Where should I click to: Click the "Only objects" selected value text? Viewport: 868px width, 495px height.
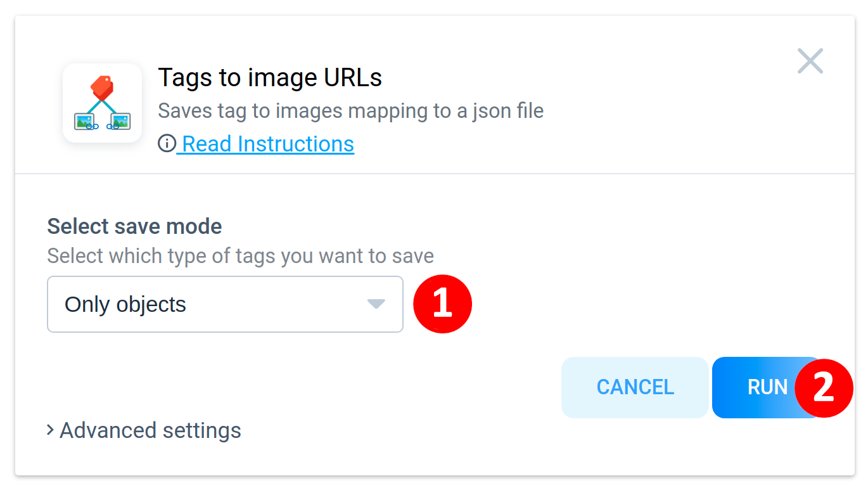(x=125, y=305)
